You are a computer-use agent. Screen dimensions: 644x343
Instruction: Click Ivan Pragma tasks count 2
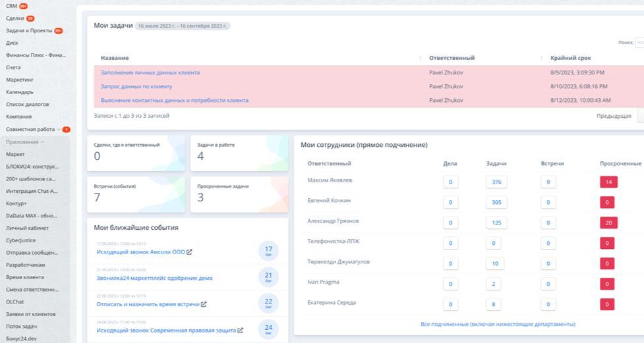coord(493,284)
